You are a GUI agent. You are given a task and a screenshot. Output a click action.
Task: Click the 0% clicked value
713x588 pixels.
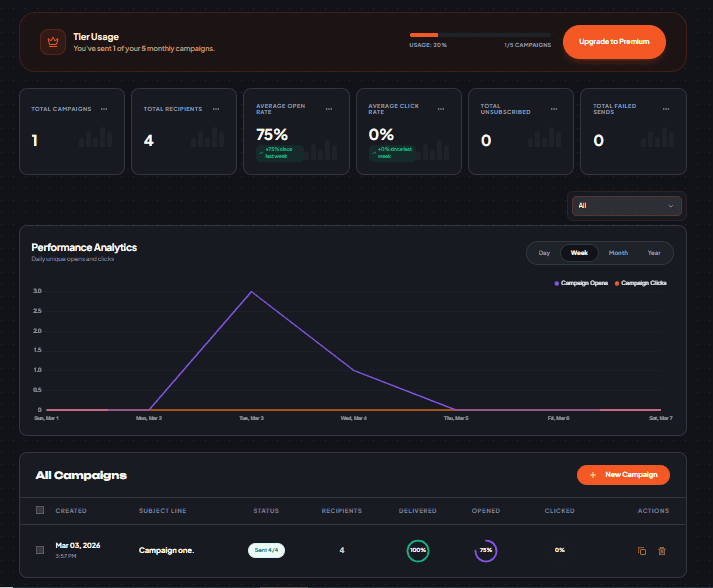click(560, 550)
